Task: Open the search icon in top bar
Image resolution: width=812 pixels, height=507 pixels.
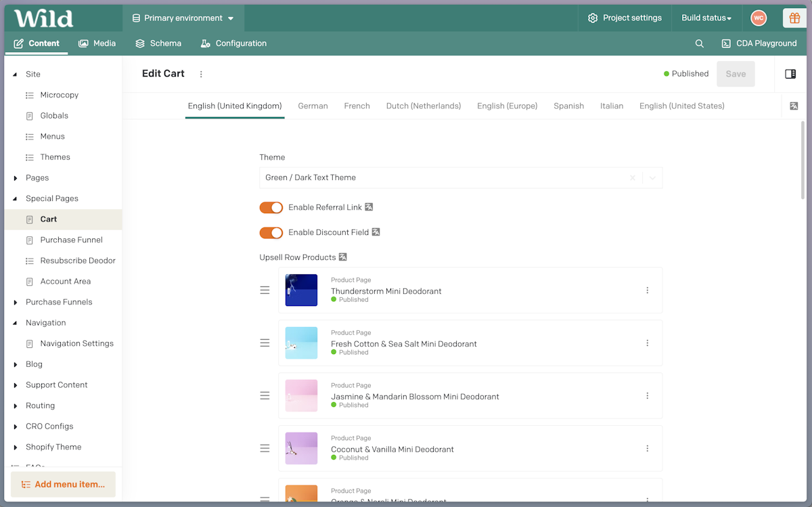Action: pos(700,43)
